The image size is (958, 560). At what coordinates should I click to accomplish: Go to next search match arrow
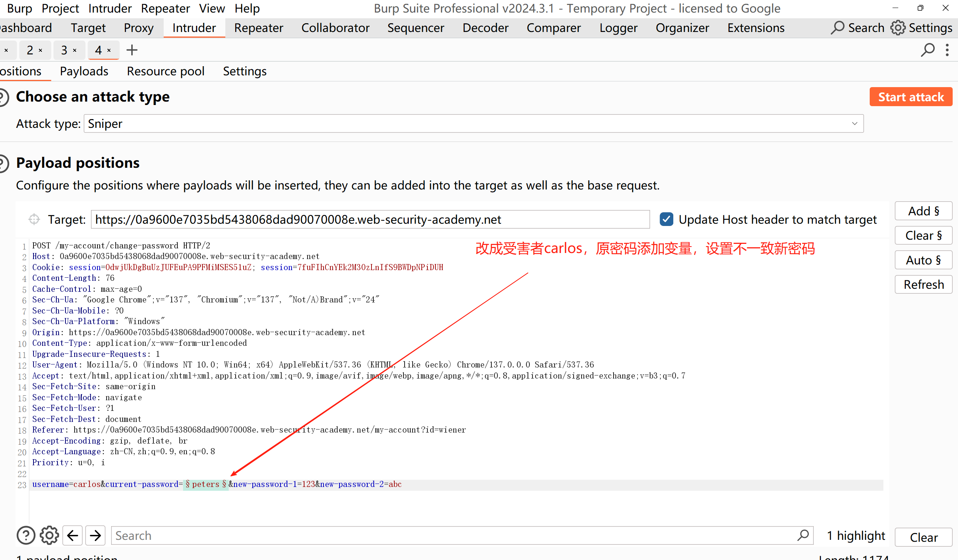point(96,536)
